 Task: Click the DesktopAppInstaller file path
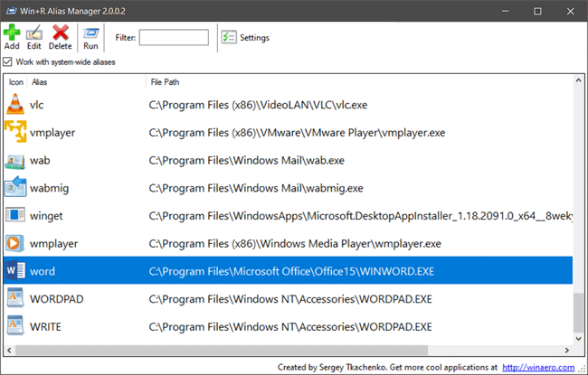click(x=361, y=216)
